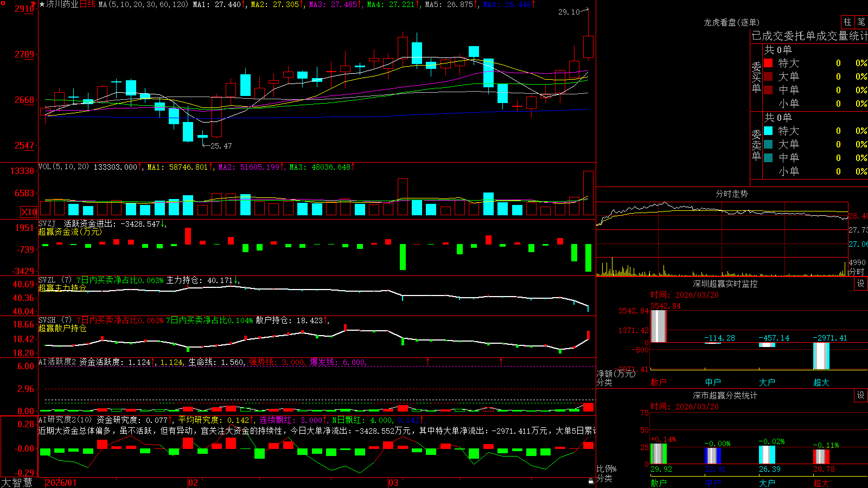The width and height of the screenshot is (868, 488).
Task: Click the dark red 大单 buy swatch
Action: tap(768, 76)
